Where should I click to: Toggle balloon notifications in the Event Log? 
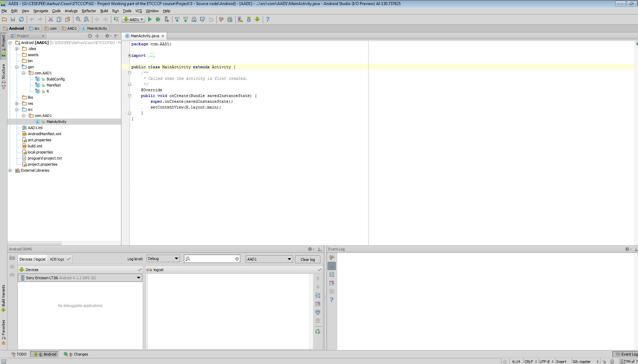(332, 266)
